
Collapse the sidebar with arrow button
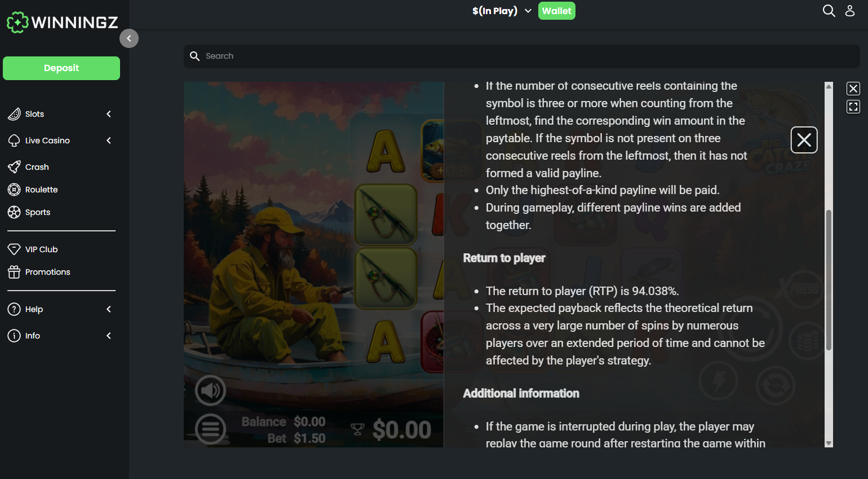coord(129,38)
